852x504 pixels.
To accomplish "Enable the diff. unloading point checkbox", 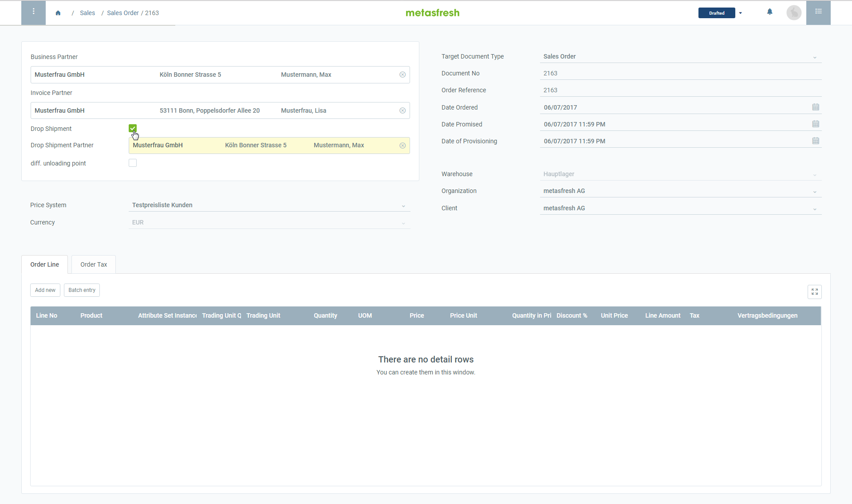I will 133,163.
